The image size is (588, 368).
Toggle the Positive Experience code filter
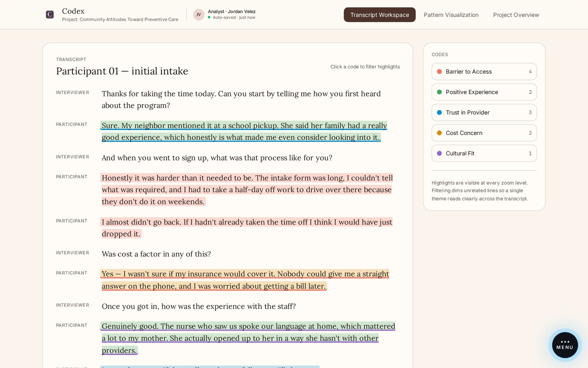pos(484,92)
